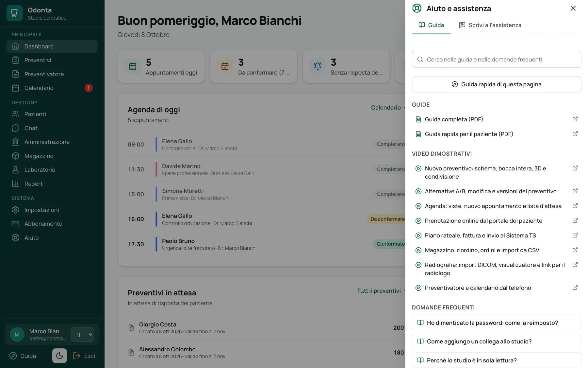Click the Pazienti people icon
Screen dimensions: 588x368
(x=15, y=114)
